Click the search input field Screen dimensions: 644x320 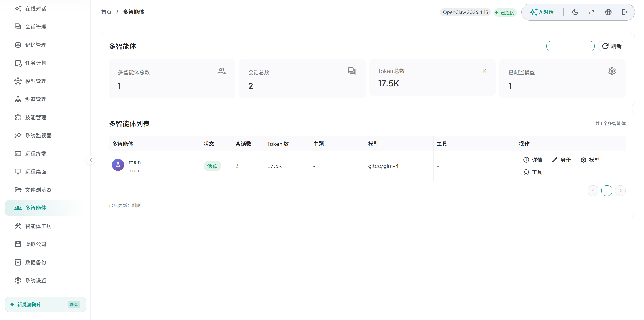click(x=570, y=46)
